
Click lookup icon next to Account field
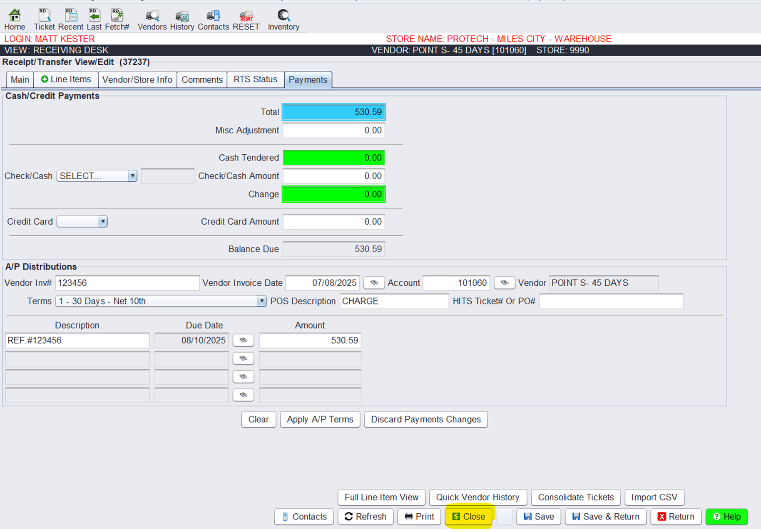[504, 283]
